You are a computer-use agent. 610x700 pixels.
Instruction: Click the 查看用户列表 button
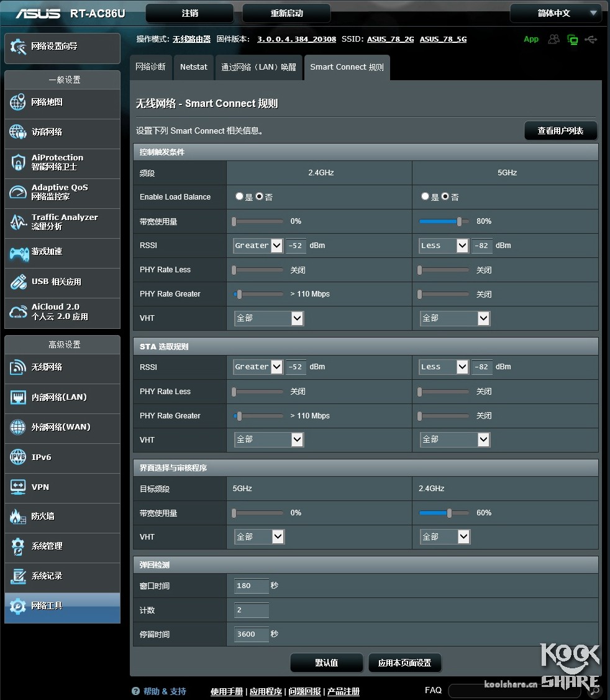[x=560, y=131]
